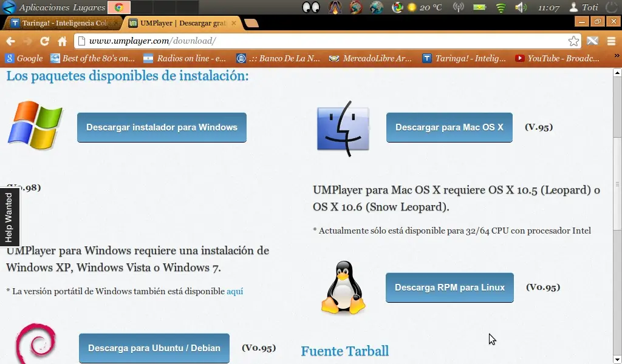Click the forward navigation arrow
This screenshot has width=622, height=364.
(27, 41)
